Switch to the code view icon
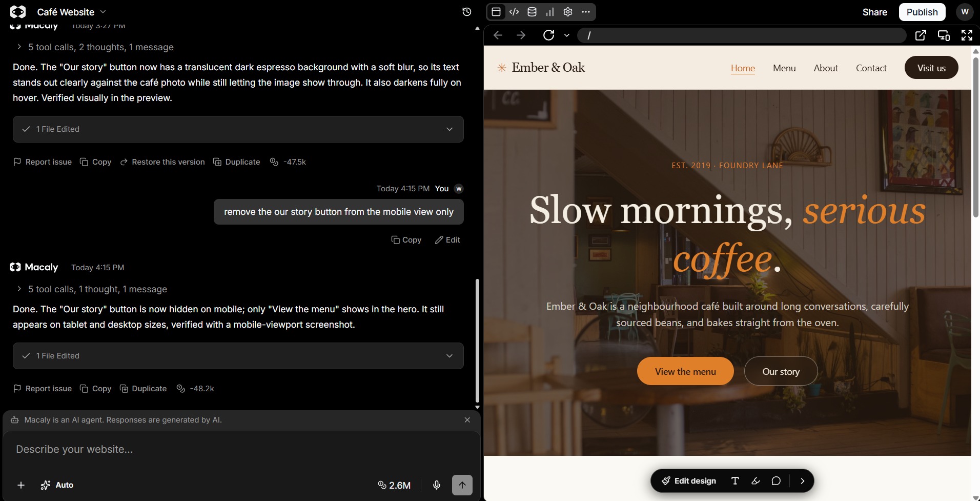This screenshot has height=501, width=980. [x=514, y=12]
